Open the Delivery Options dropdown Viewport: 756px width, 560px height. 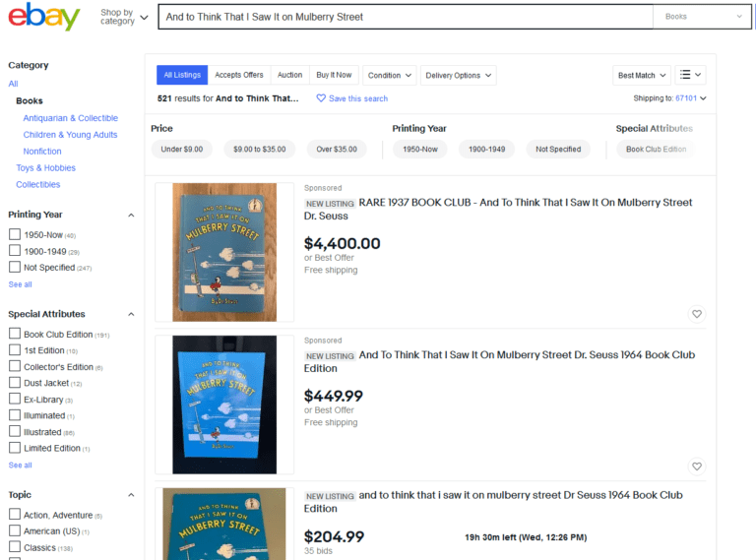pos(458,75)
